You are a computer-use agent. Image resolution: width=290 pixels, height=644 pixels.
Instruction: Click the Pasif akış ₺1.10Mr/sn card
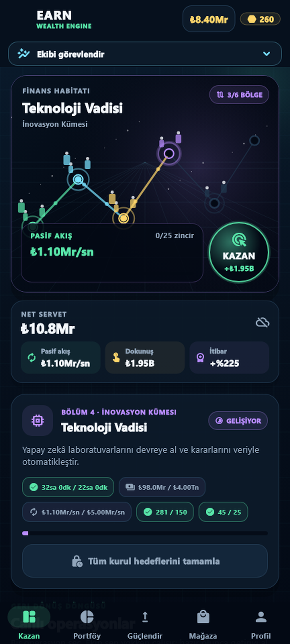61,357
